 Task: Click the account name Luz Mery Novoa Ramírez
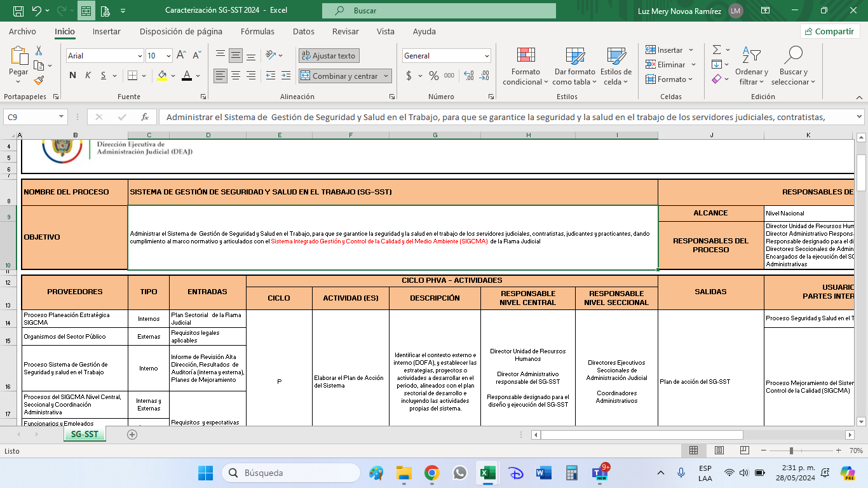[x=679, y=11]
